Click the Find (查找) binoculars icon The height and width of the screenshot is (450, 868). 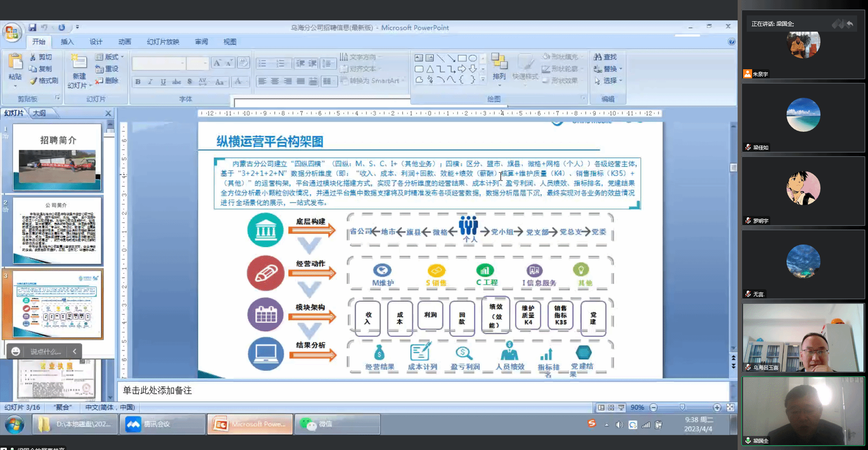[598, 57]
